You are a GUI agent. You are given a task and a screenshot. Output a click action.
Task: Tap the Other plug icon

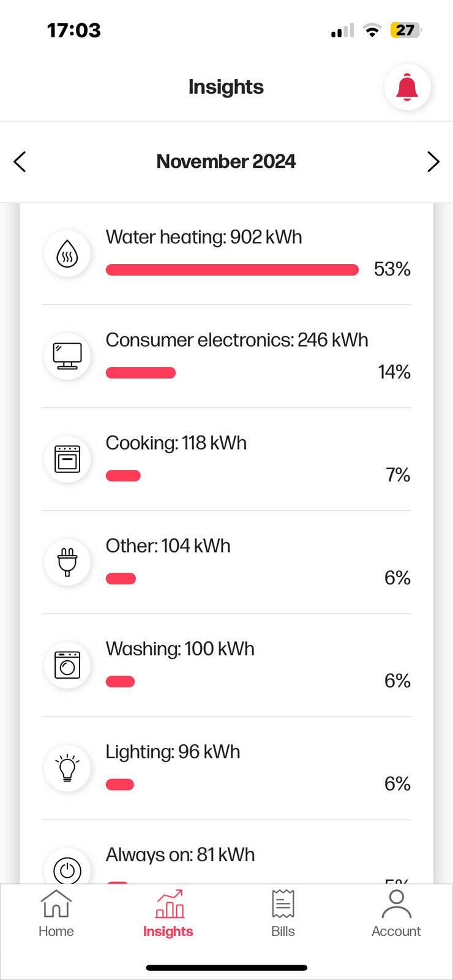click(x=67, y=562)
